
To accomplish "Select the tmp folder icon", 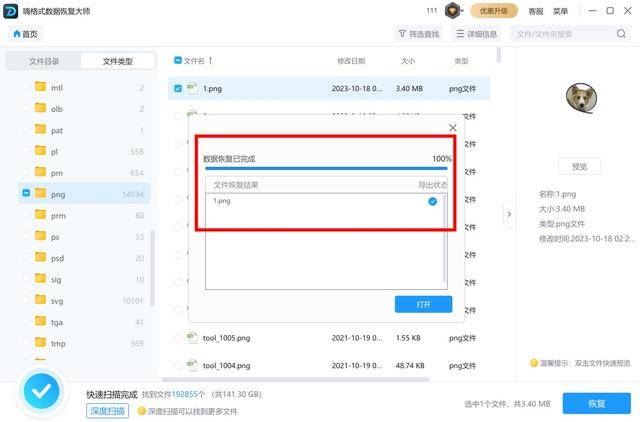I will point(40,342).
